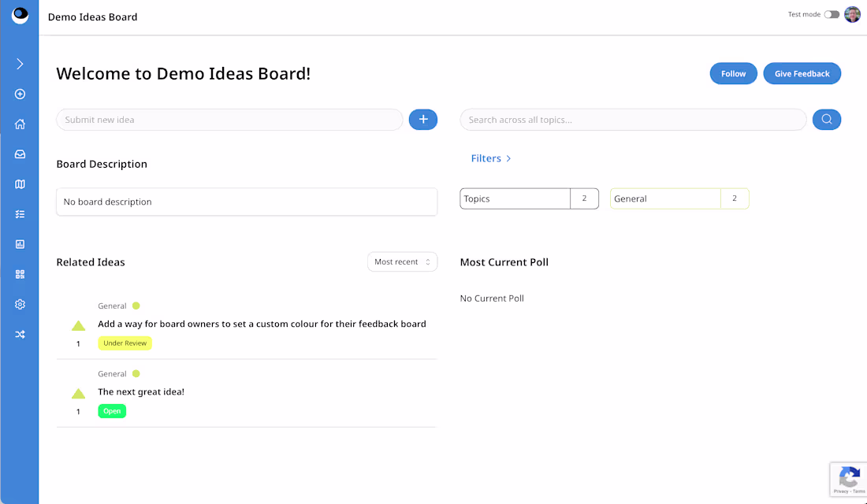Click the Give Feedback button

(x=802, y=73)
